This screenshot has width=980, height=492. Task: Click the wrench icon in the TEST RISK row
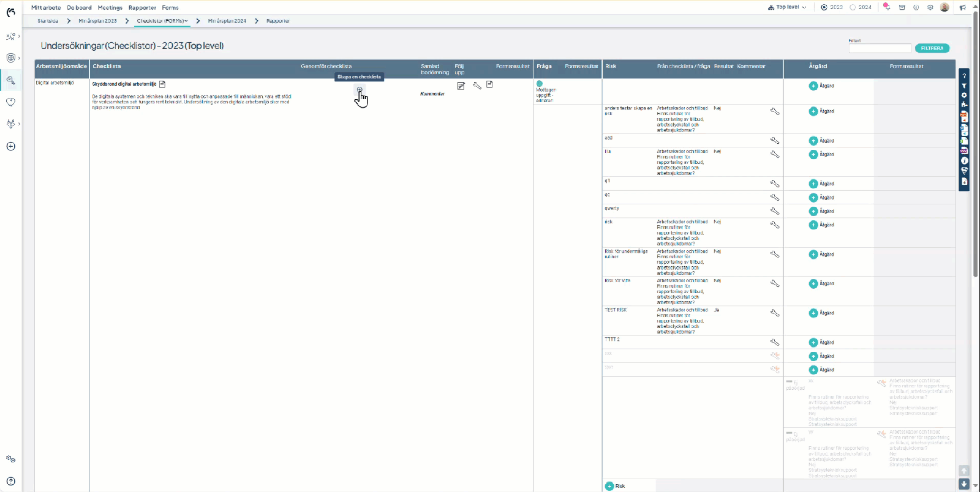coord(774,313)
